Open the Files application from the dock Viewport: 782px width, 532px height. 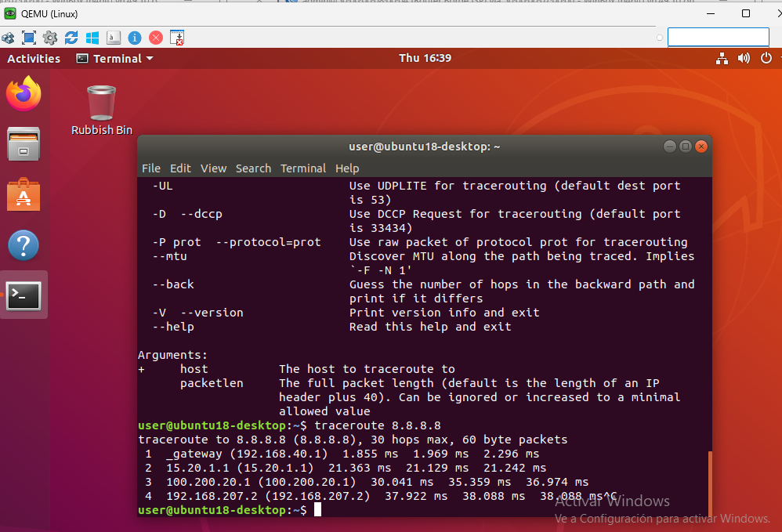[x=24, y=144]
